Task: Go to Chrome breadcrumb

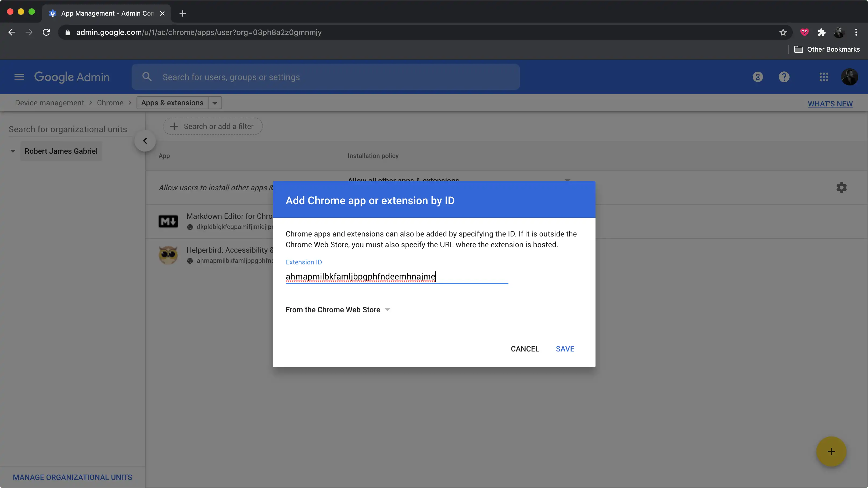Action: [x=110, y=103]
